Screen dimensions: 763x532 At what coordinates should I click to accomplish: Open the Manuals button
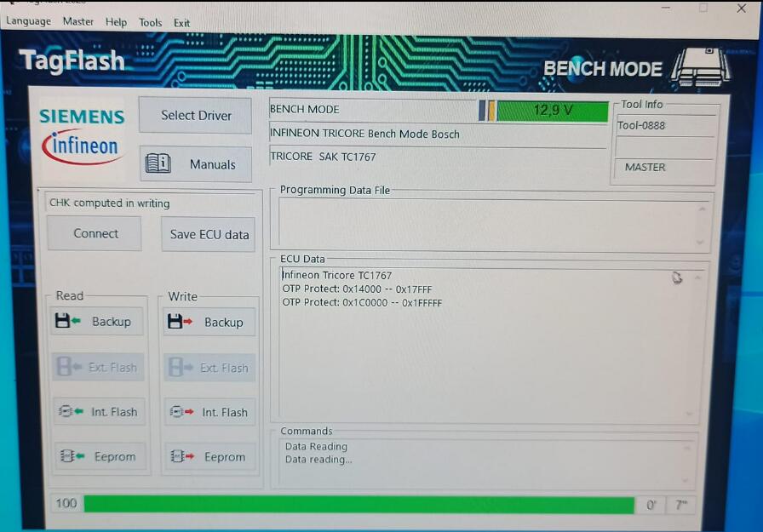[196, 164]
